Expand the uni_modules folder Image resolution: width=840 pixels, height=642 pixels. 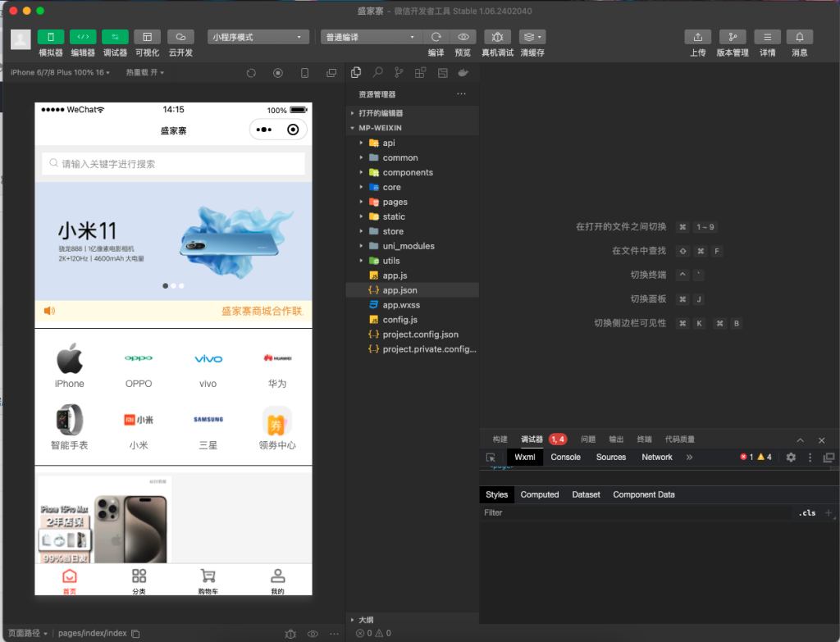click(413, 246)
